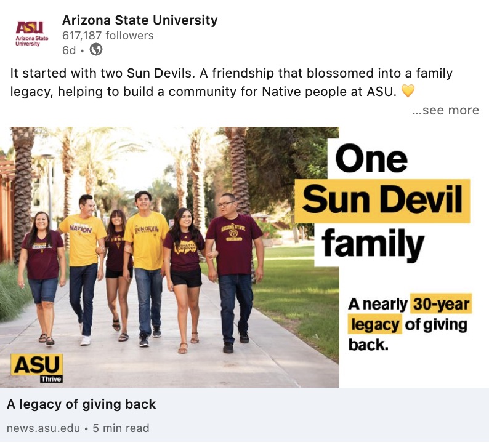Click the 5 min read label

point(121,428)
